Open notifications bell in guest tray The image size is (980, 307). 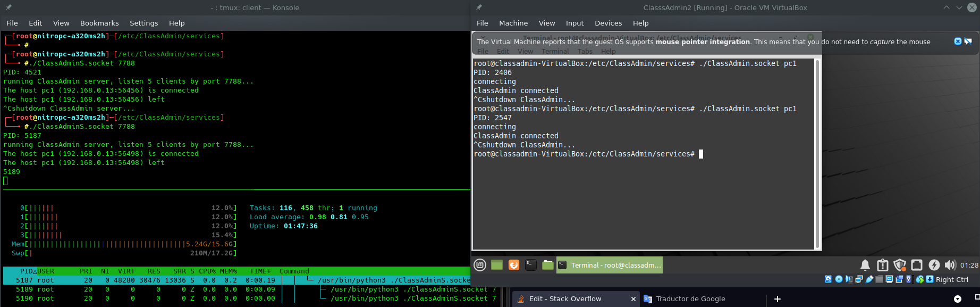click(x=865, y=265)
